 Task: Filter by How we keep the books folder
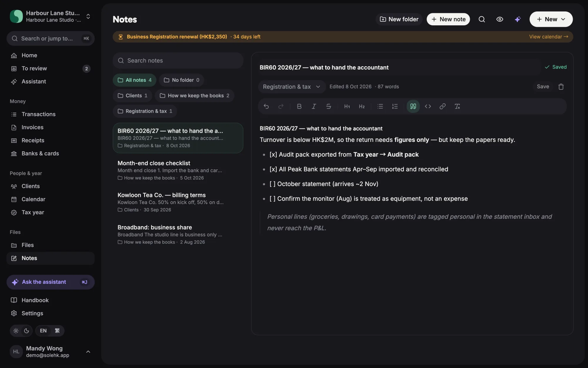(194, 96)
